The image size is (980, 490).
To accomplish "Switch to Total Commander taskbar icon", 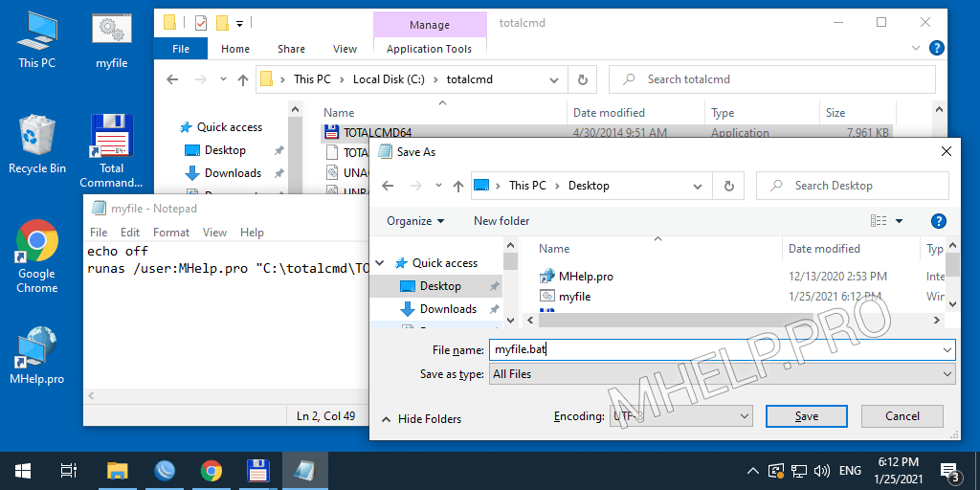I will pyautogui.click(x=258, y=471).
